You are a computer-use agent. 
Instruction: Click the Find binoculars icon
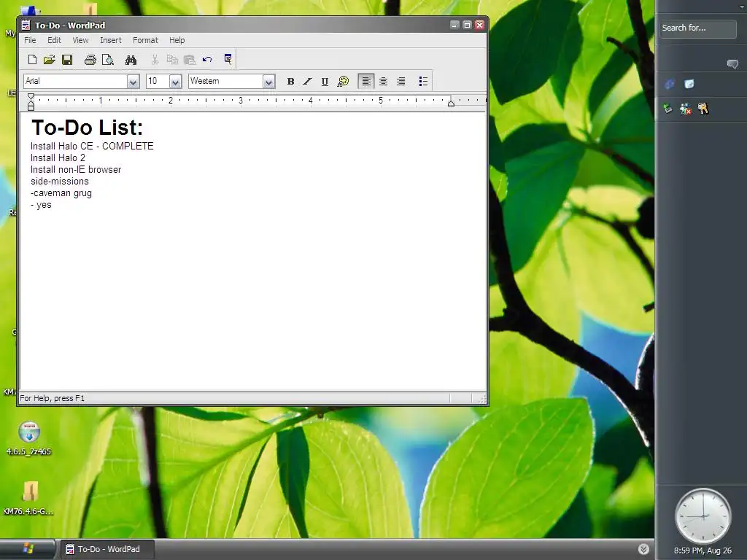pos(131,60)
